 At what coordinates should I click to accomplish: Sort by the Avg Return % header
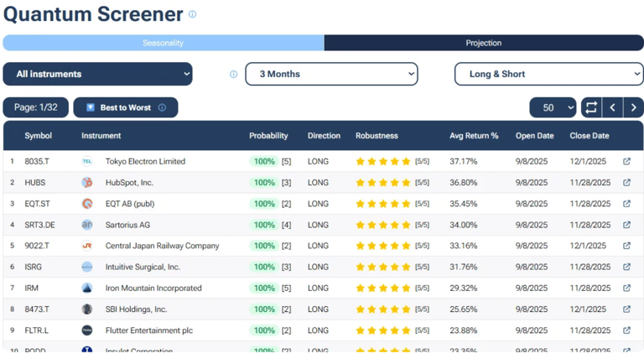coord(474,136)
